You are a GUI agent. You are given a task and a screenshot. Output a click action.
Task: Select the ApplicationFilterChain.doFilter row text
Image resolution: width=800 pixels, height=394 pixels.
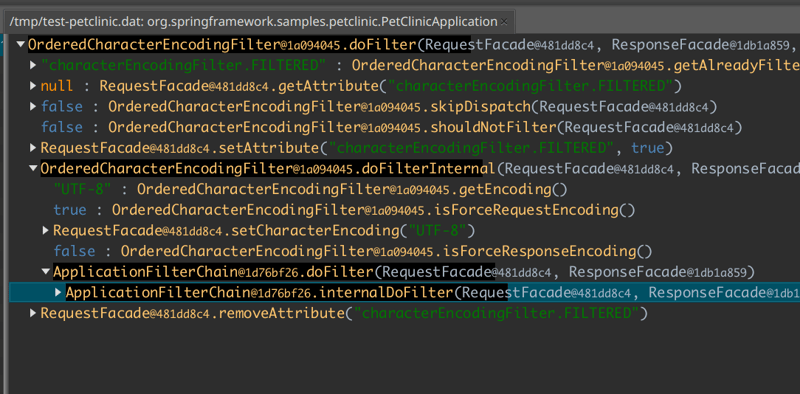[404, 272]
